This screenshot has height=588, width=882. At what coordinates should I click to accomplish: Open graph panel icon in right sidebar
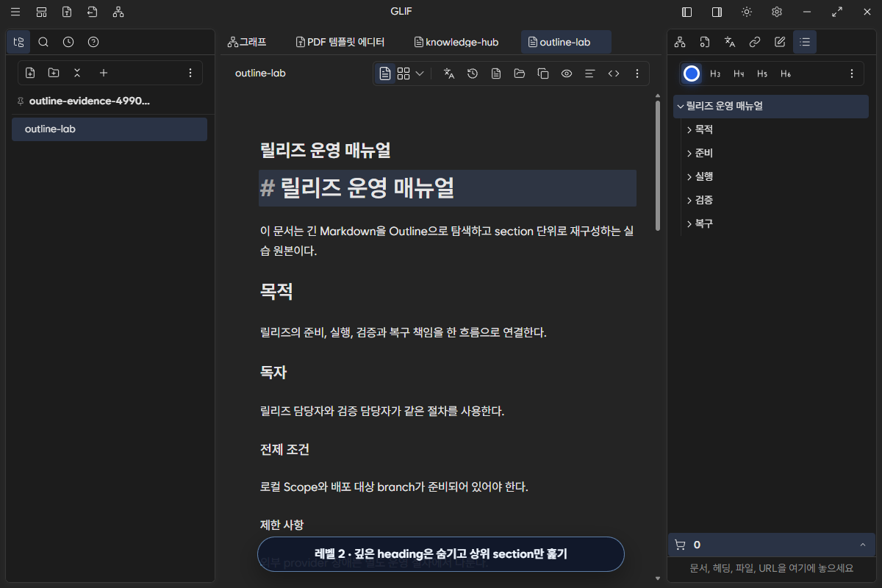(x=680, y=42)
